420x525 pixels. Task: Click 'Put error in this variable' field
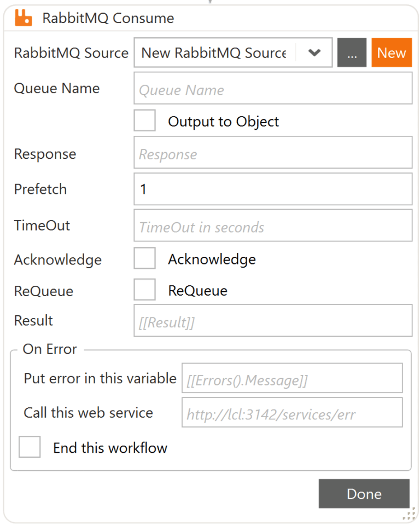[x=292, y=378]
